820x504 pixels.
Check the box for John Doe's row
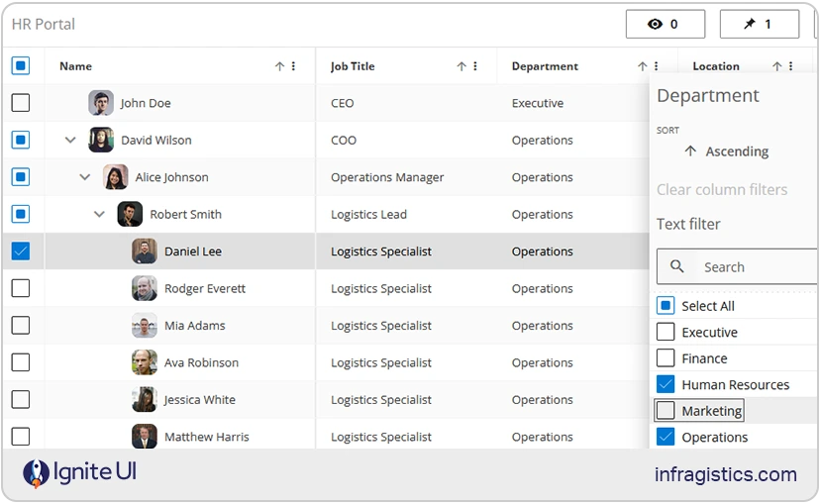tap(21, 103)
